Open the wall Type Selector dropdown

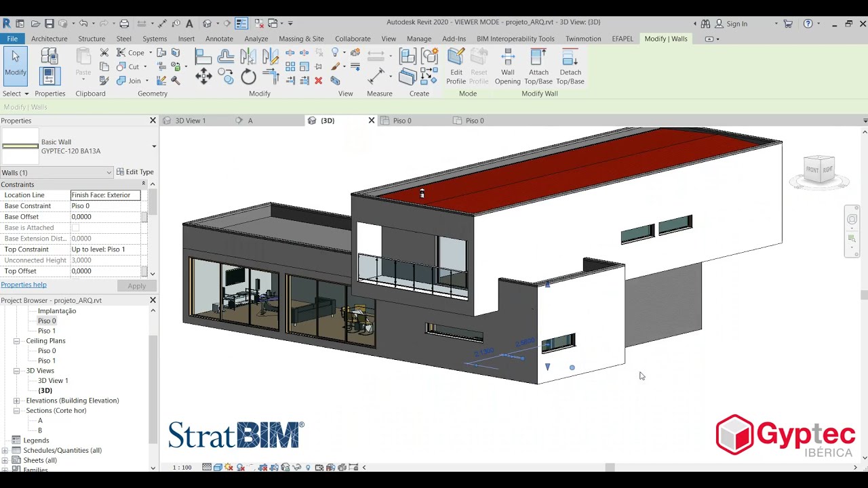154,146
